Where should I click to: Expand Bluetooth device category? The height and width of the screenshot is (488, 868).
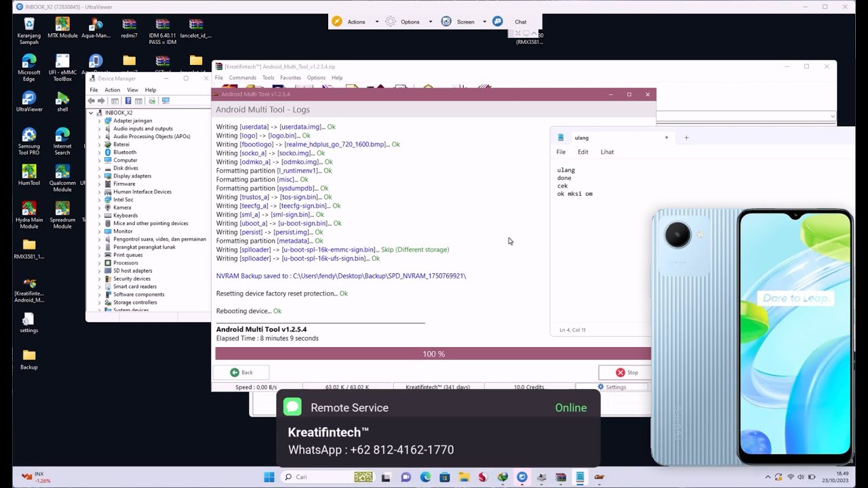pyautogui.click(x=100, y=152)
